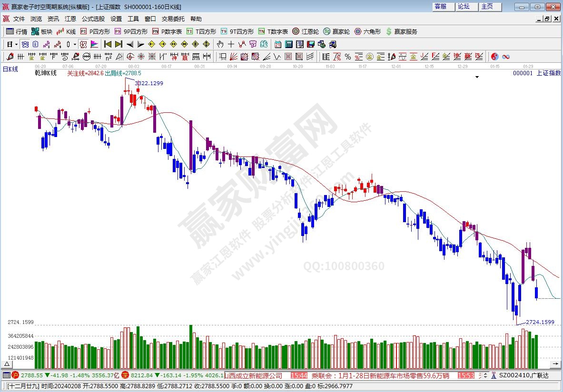Toggle the hand pan tool
Screen dimensions: 563x392
(x=220, y=44)
